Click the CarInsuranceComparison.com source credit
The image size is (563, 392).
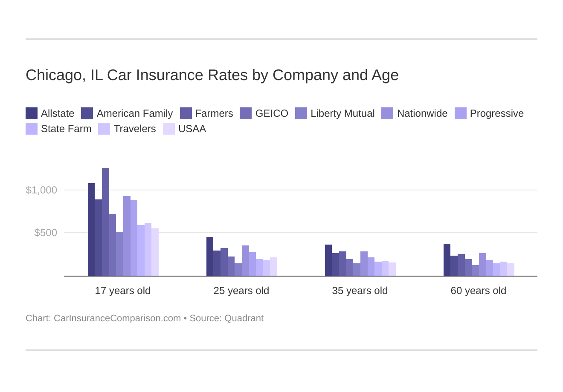click(x=117, y=318)
